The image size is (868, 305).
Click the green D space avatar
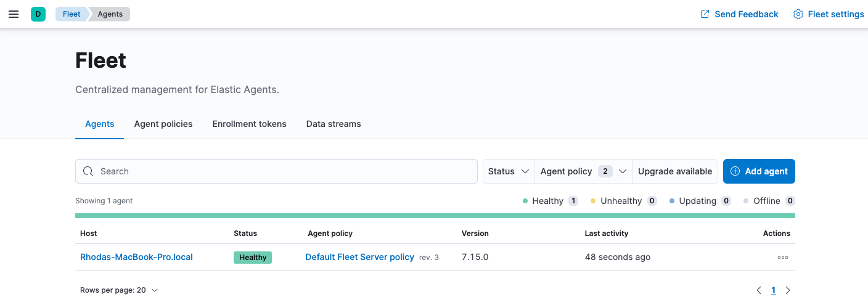point(38,14)
